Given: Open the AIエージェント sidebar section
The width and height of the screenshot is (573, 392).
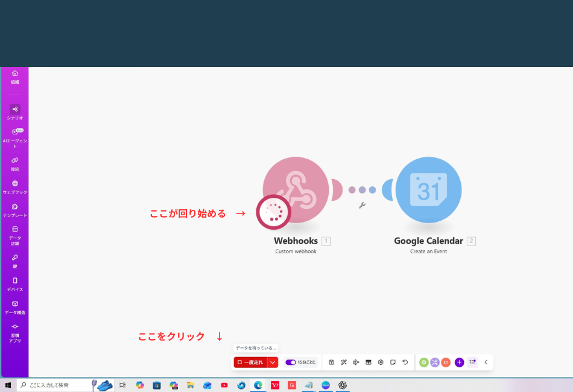Looking at the screenshot, I should pyautogui.click(x=14, y=135).
